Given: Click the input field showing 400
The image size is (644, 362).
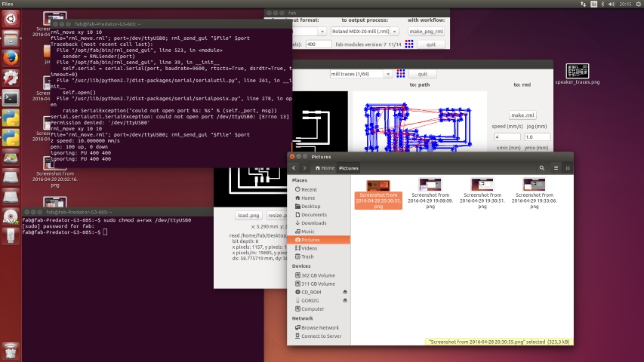Looking at the screenshot, I should 319,44.
